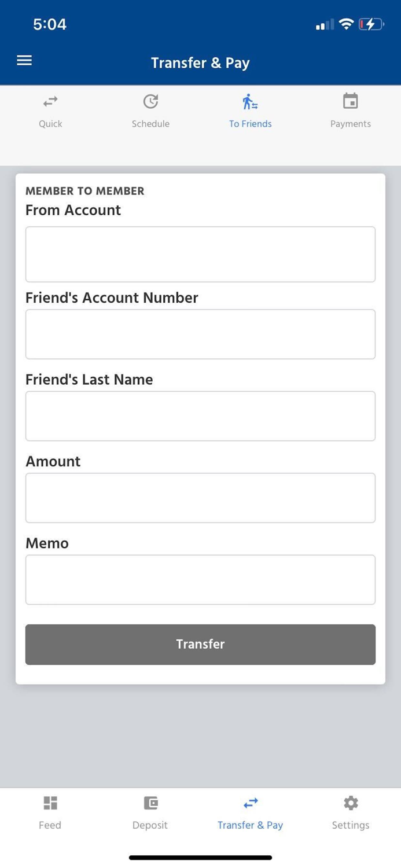This screenshot has height=868, width=401.
Task: Tap the Amount input field
Action: point(200,498)
